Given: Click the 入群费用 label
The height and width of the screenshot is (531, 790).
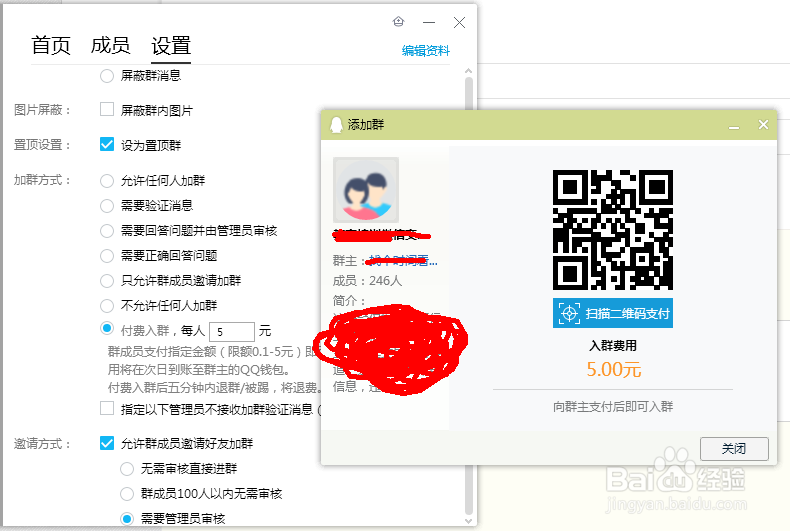Looking at the screenshot, I should coord(613,346).
